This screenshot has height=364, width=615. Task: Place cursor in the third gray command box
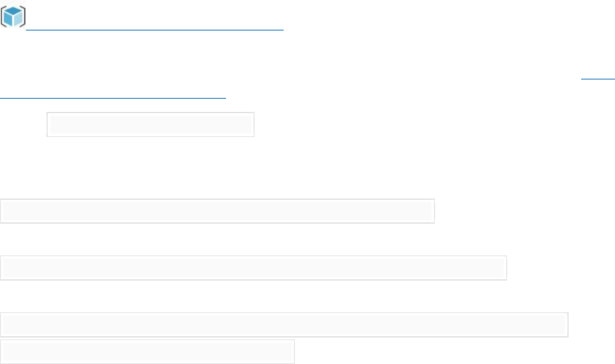284,325
